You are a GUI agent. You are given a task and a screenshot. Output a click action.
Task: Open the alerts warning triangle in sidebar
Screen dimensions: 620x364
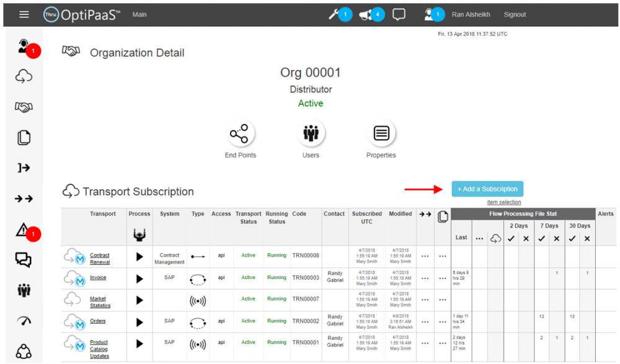(x=24, y=230)
